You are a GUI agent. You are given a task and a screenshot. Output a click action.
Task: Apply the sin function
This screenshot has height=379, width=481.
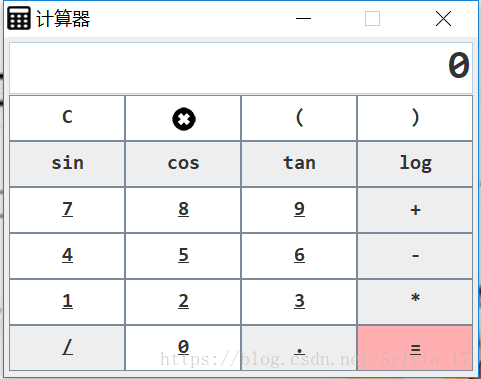67,164
